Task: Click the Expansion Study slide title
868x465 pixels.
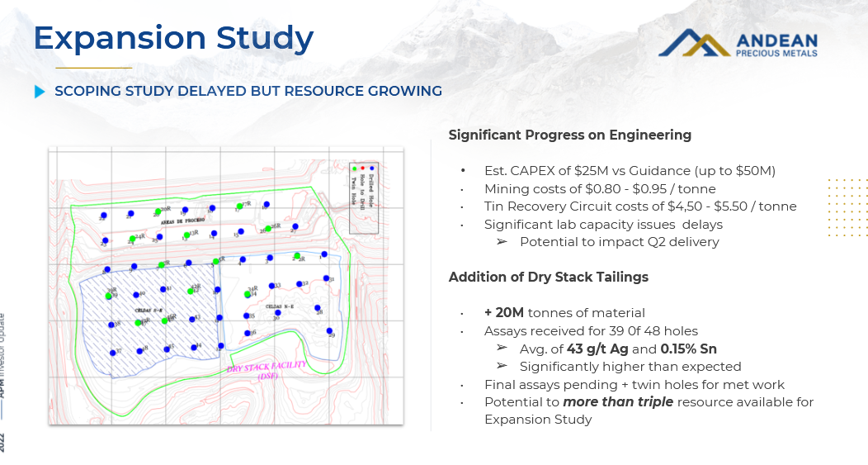Action: 173,38
